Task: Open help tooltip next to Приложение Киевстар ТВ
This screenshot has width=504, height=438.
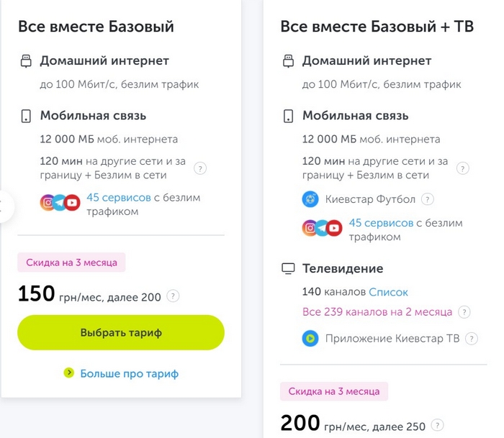Action: click(x=472, y=338)
